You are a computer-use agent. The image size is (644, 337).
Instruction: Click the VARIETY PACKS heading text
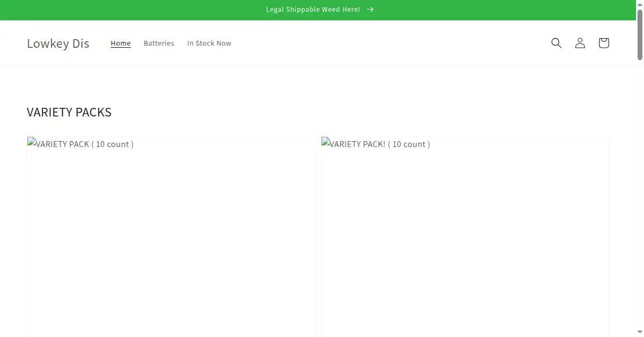pos(69,112)
